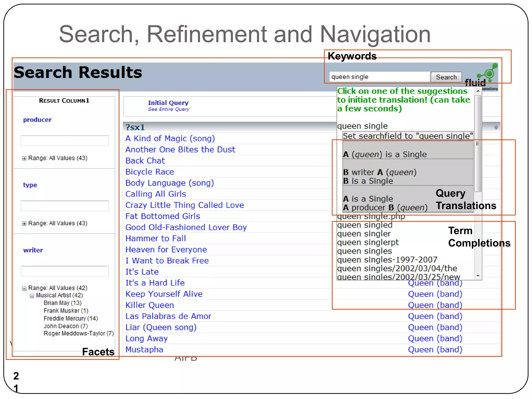Open Fat Bottomed Girls result
The height and width of the screenshot is (399, 532).
click(163, 216)
